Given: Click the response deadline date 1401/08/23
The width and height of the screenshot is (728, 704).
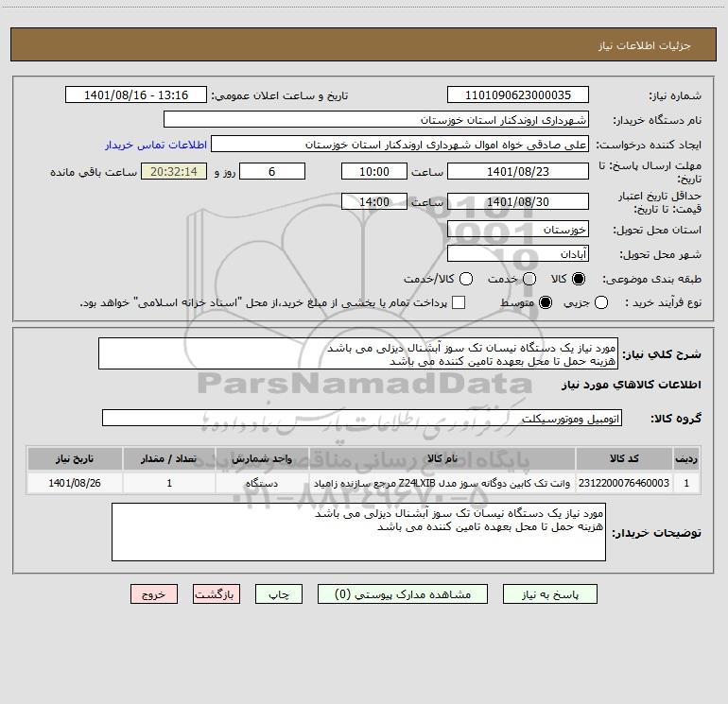Looking at the screenshot, I should (x=518, y=171).
